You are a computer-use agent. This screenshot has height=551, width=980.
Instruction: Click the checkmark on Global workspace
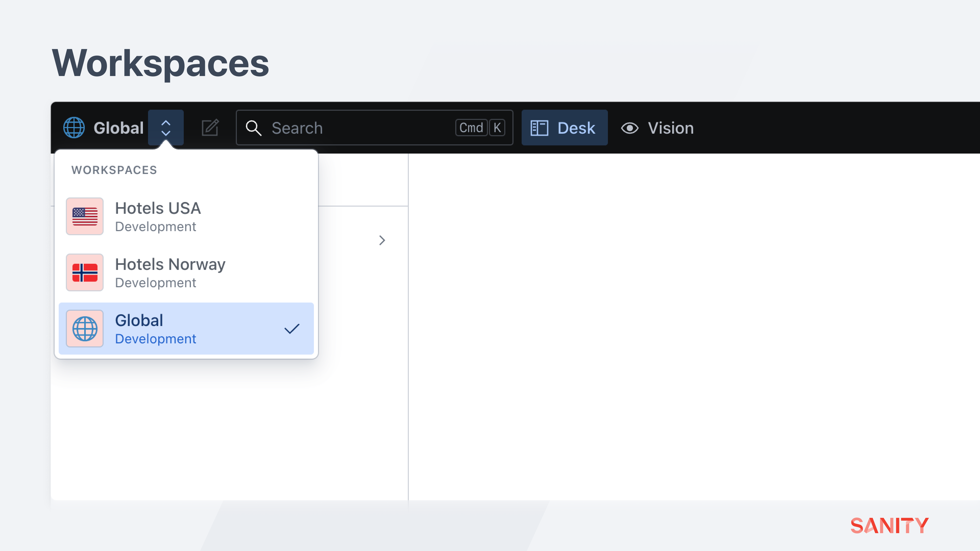292,329
